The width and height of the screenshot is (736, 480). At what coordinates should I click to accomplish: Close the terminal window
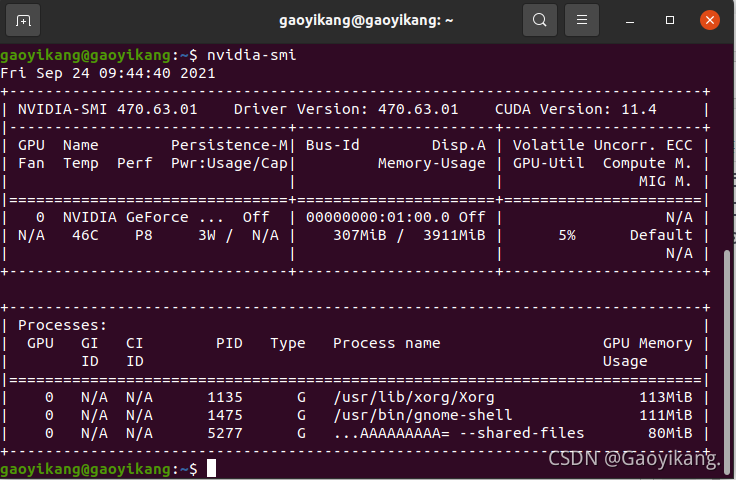(710, 20)
